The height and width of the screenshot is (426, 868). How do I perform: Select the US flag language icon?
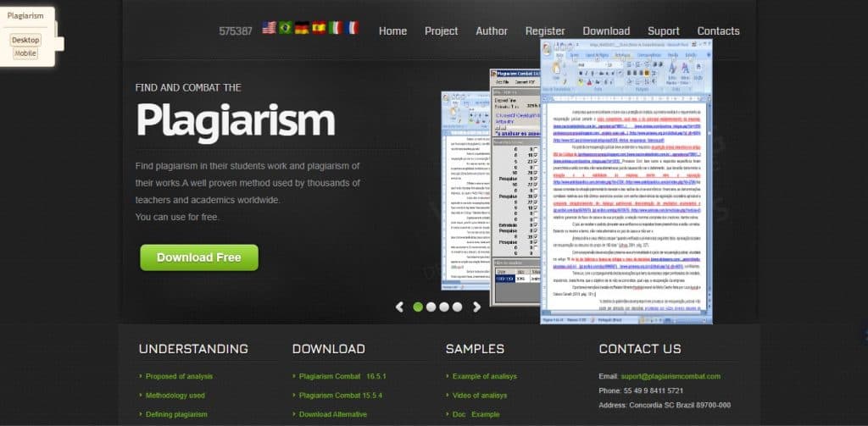tap(269, 28)
